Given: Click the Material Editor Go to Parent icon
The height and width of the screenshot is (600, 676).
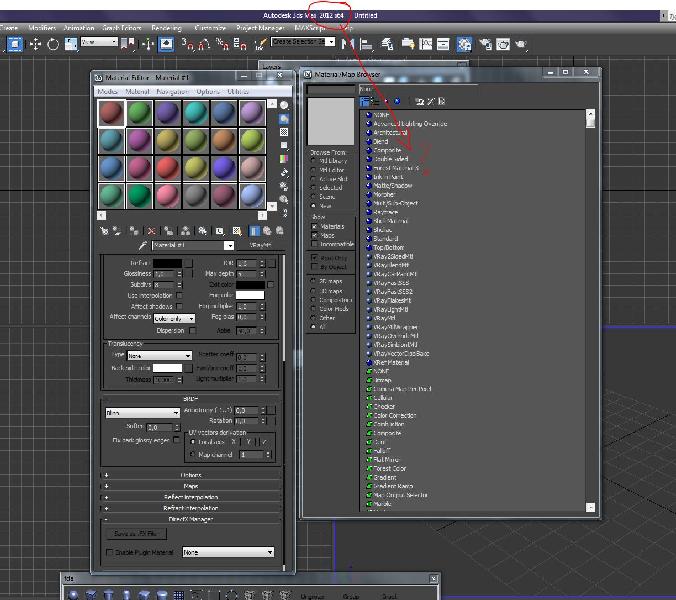Looking at the screenshot, I should [x=267, y=231].
